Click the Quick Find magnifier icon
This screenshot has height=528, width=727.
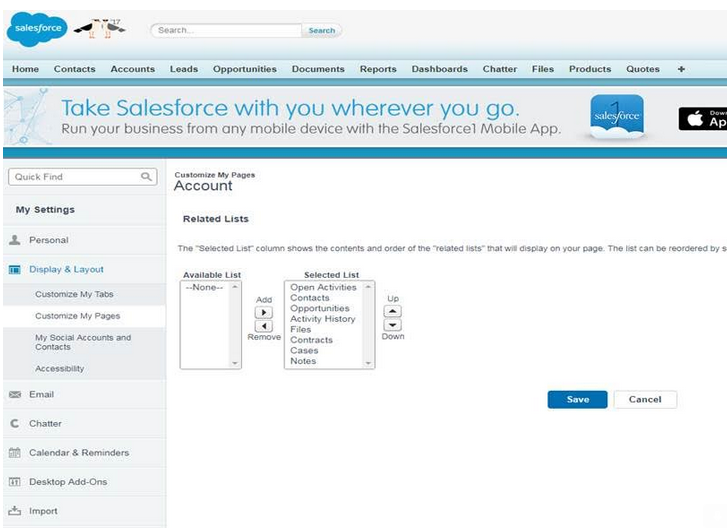[x=146, y=177]
